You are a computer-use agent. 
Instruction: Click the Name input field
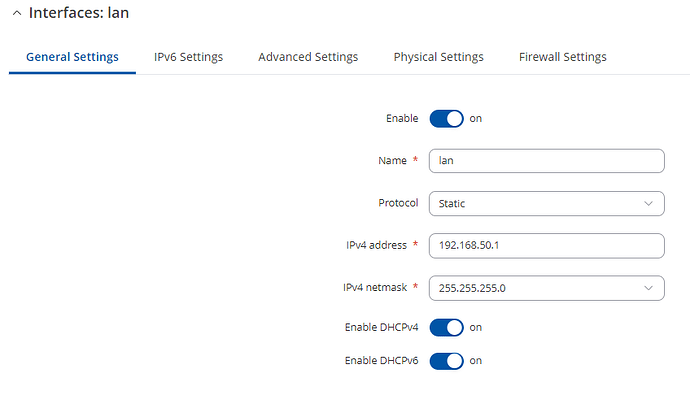547,161
